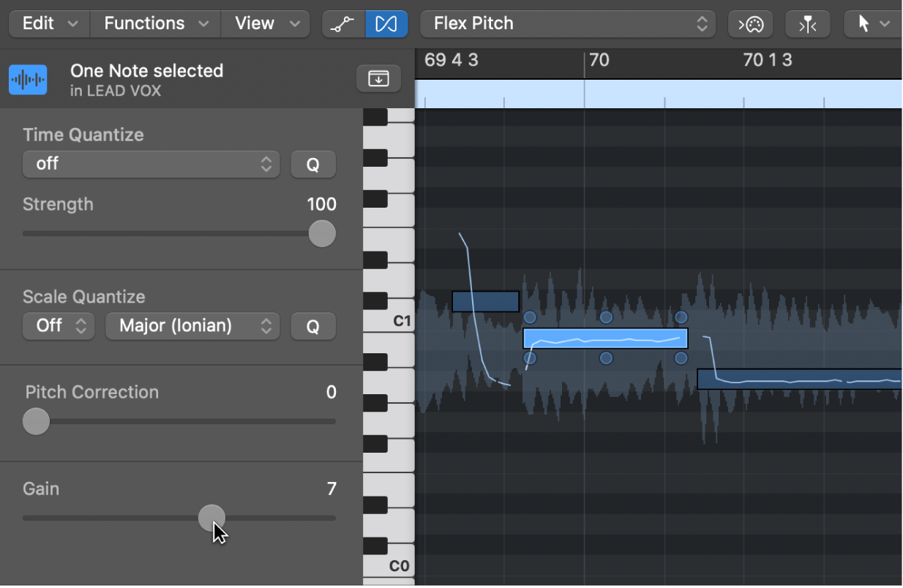The image size is (903, 588).
Task: Click the MIDI In capture icon
Action: tap(750, 23)
